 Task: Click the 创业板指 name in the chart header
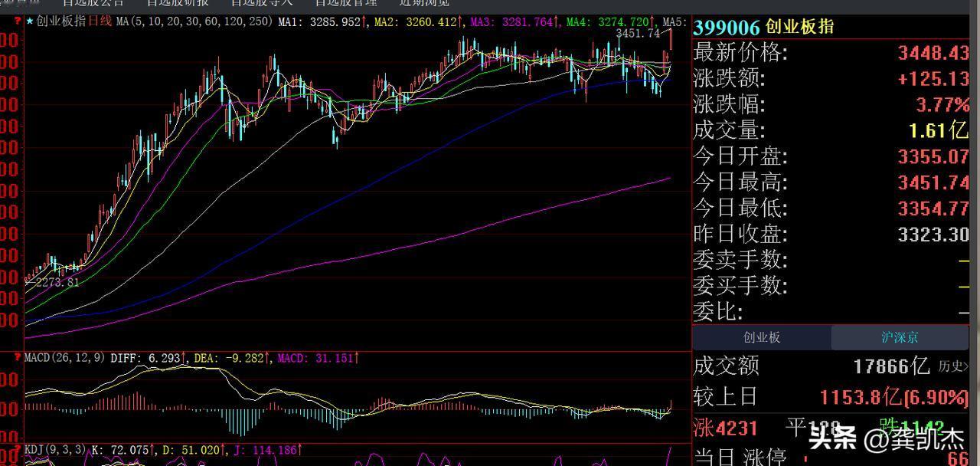click(61, 21)
